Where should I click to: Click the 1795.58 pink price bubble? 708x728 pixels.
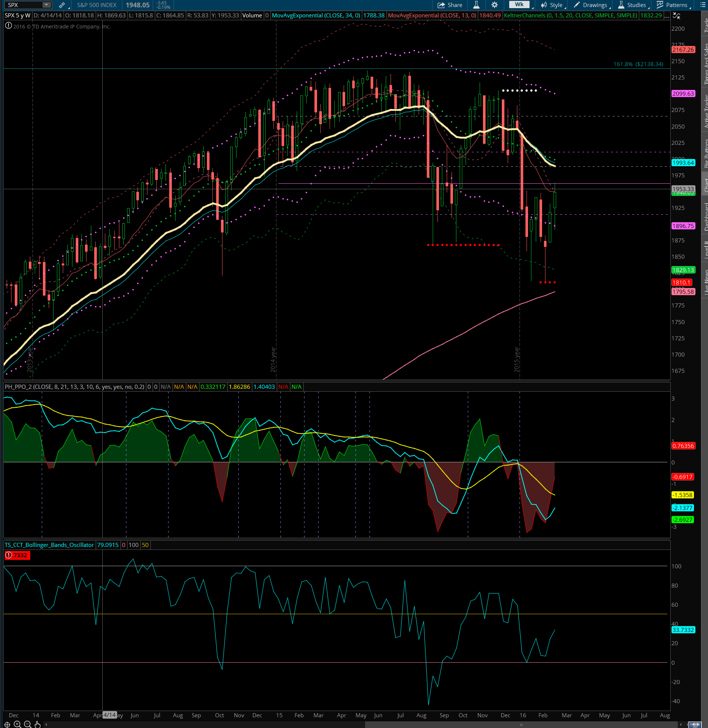(683, 292)
